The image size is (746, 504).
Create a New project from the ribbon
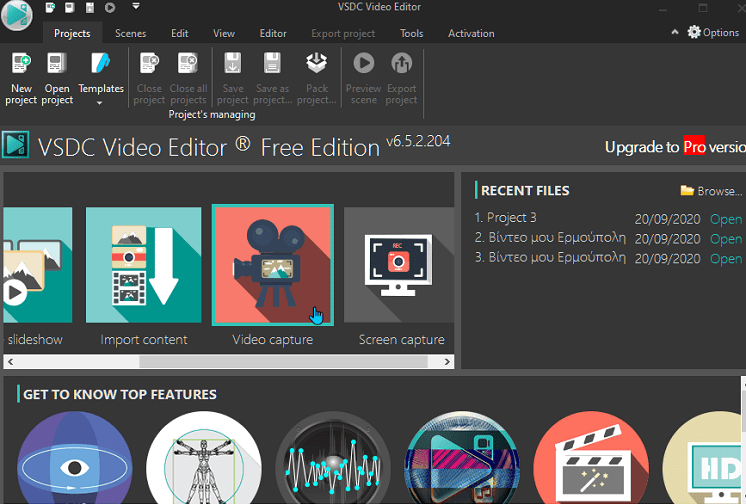click(21, 79)
